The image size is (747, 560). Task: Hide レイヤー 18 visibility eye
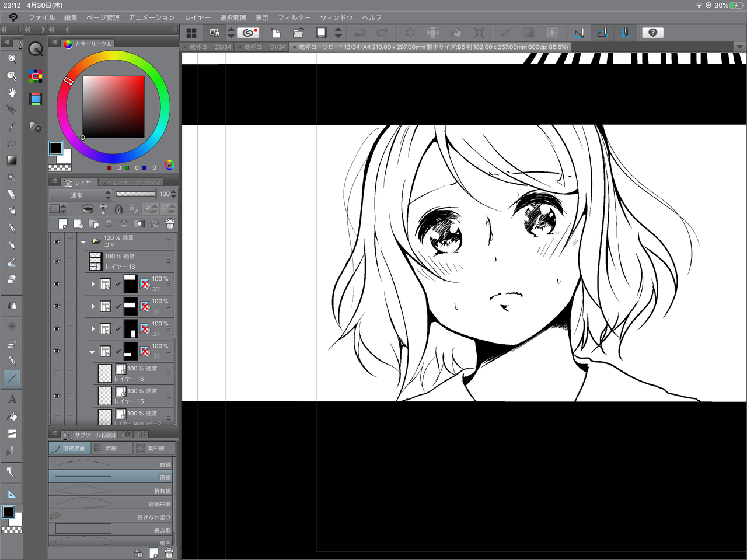click(57, 261)
